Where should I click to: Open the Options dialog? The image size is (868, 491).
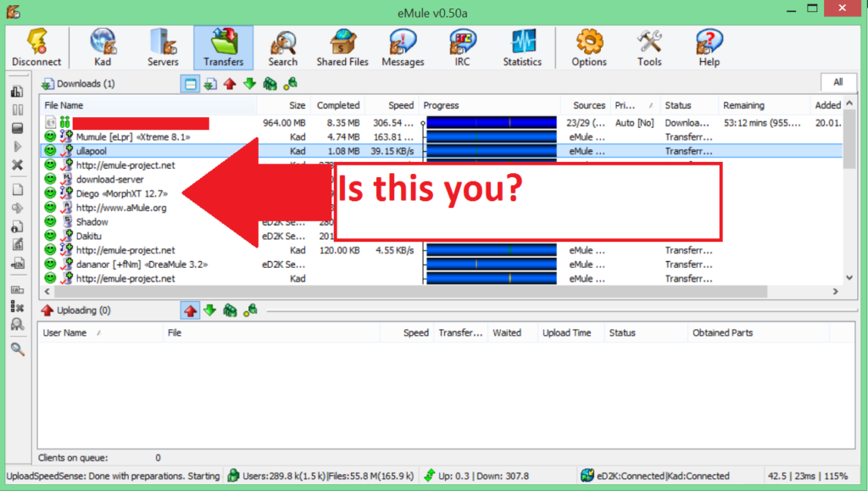[589, 47]
